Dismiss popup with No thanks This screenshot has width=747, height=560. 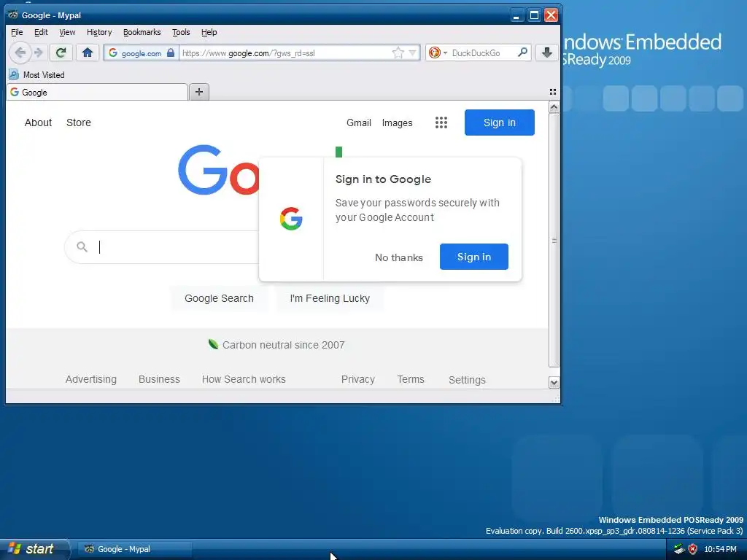coord(399,257)
